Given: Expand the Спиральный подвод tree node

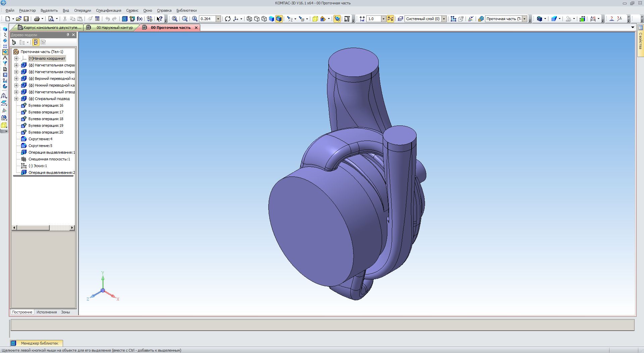Looking at the screenshot, I should (x=16, y=99).
